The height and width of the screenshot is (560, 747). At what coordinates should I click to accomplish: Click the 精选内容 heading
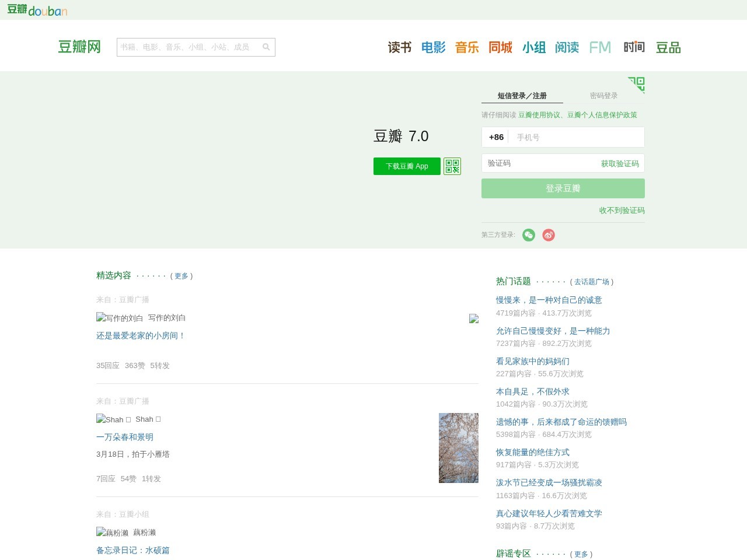(x=114, y=275)
